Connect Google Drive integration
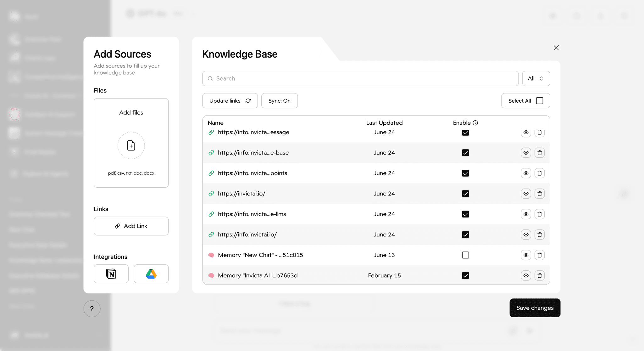The image size is (644, 351). coord(151,274)
